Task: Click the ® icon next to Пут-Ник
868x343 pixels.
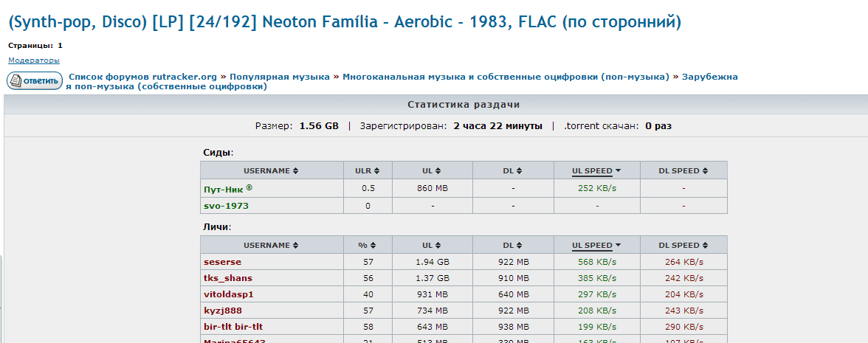Action: pos(249,187)
